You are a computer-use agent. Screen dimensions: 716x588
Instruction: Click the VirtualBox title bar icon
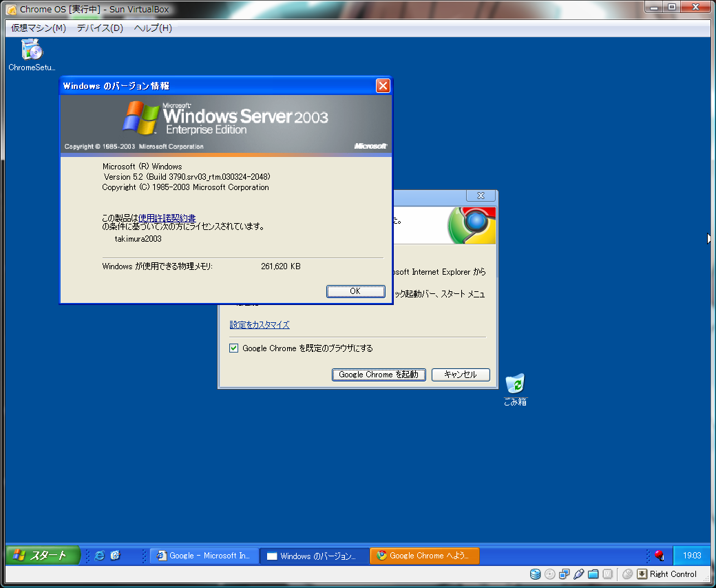click(x=12, y=10)
